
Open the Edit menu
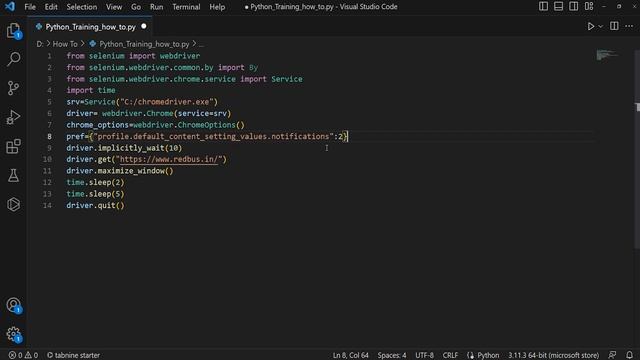coord(51,7)
